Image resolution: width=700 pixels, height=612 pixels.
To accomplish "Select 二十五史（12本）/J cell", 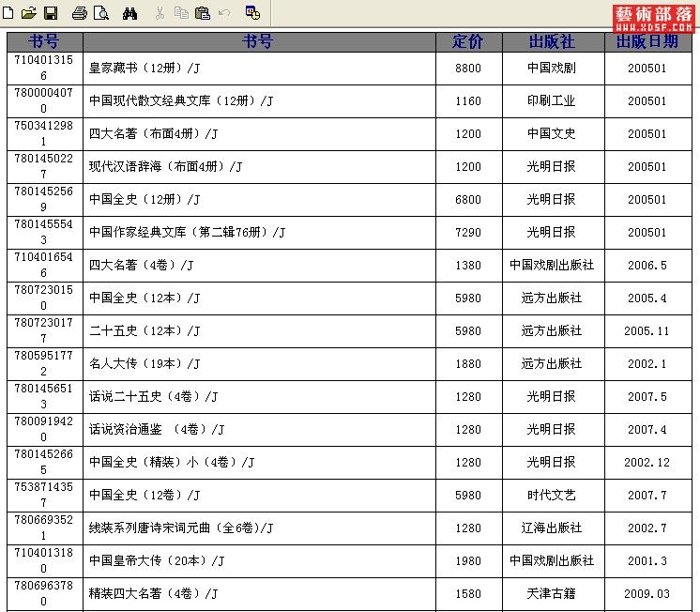I will point(259,331).
